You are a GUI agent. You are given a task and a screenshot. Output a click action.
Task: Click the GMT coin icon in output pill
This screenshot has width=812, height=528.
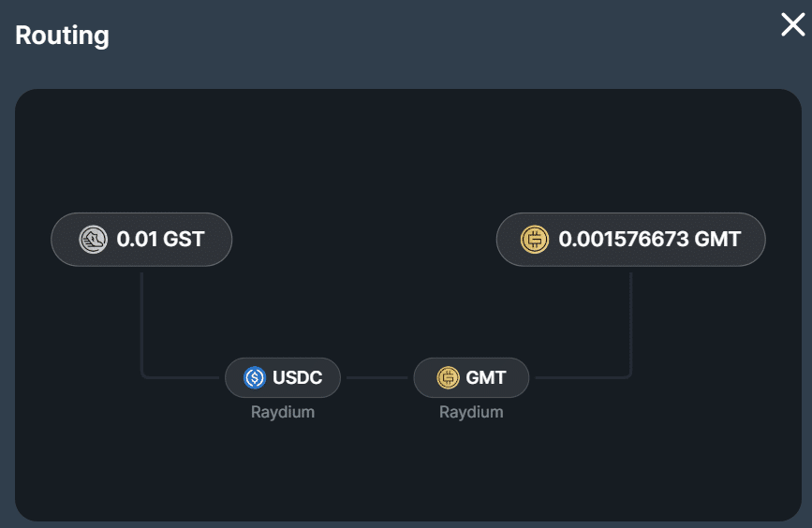pos(535,240)
